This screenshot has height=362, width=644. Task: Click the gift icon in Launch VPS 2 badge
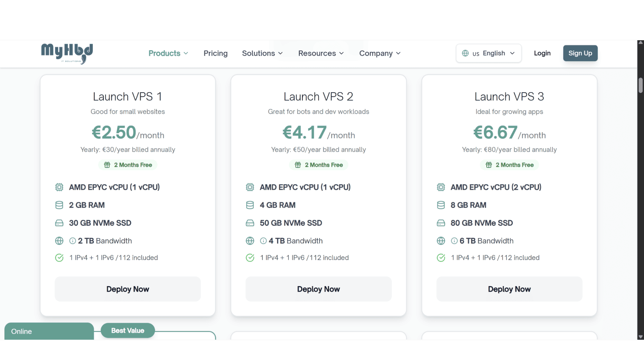(x=298, y=165)
